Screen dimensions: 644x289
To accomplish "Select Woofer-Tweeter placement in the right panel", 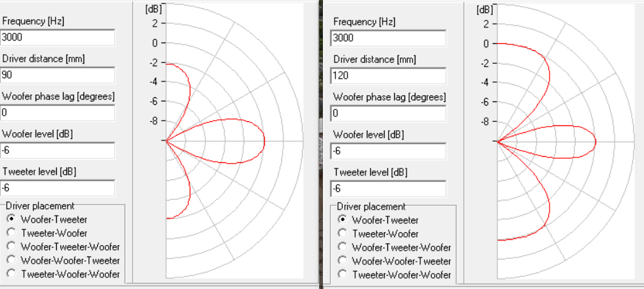I will (342, 220).
